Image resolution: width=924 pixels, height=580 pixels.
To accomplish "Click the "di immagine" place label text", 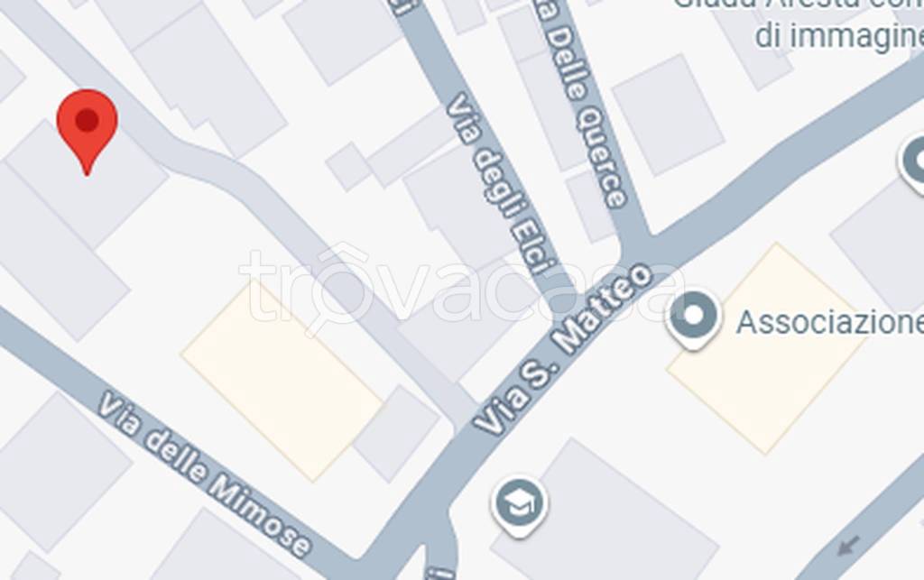I will (839, 35).
